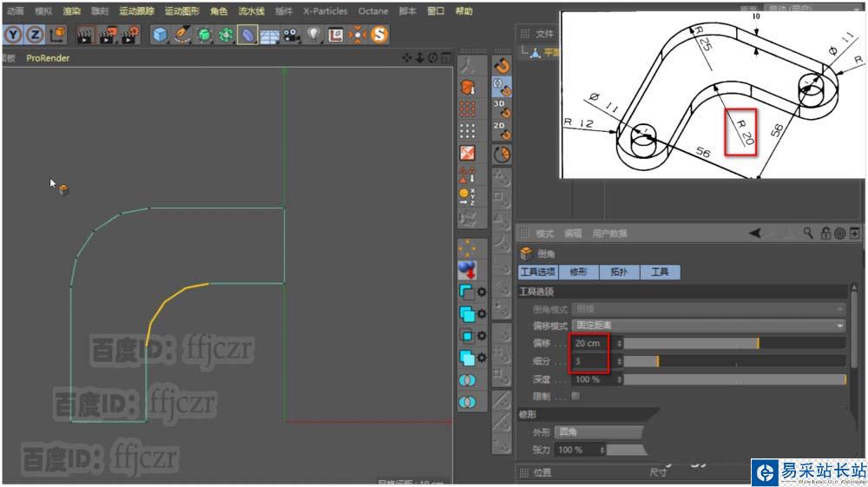Image resolution: width=868 pixels, height=487 pixels.
Task: Open the 帮助 menu
Action: pyautogui.click(x=464, y=11)
